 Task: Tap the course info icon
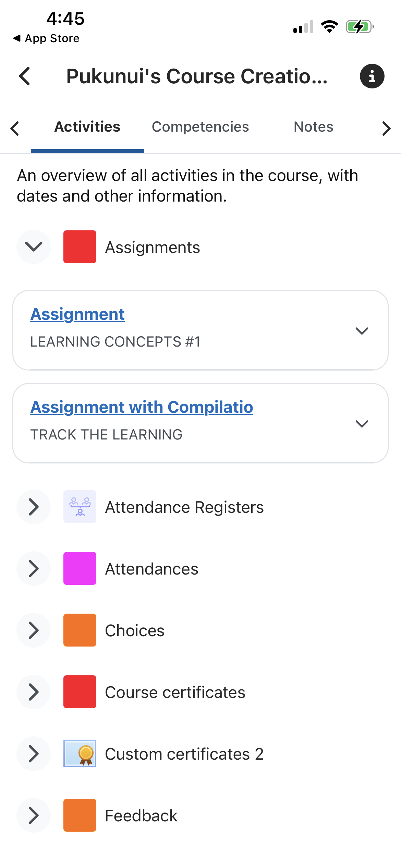click(x=372, y=76)
